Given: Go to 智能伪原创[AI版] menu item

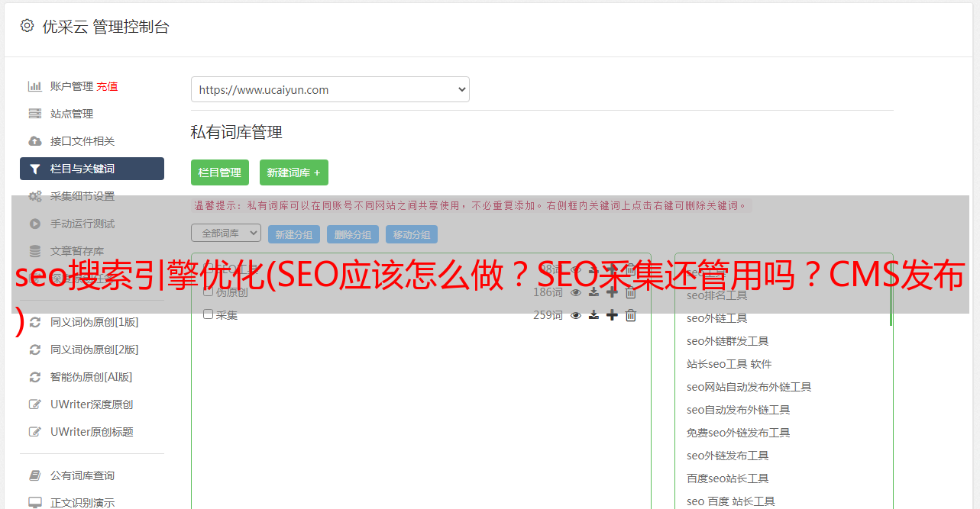Looking at the screenshot, I should [x=92, y=377].
